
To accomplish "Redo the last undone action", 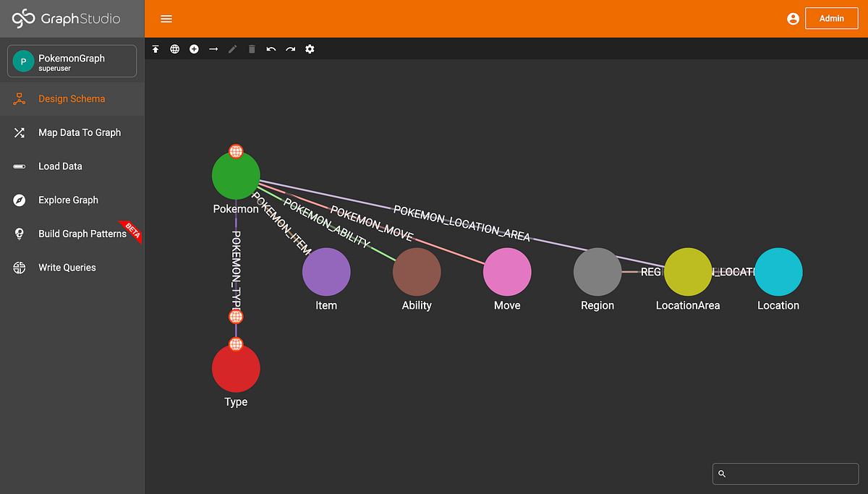I will coord(290,48).
